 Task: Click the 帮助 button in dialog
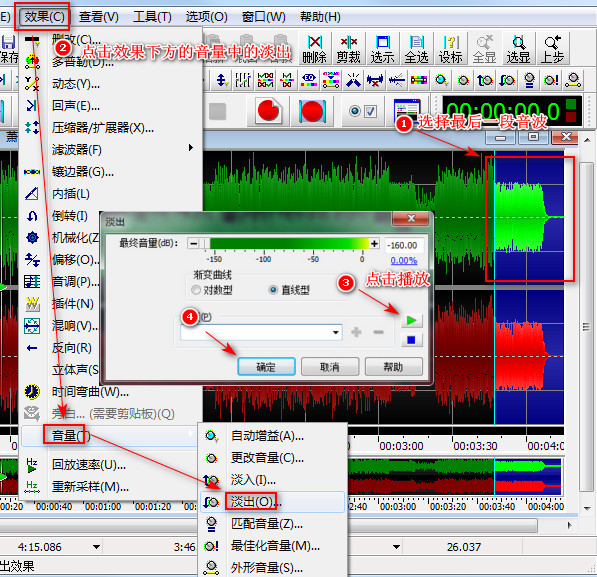coord(393,367)
